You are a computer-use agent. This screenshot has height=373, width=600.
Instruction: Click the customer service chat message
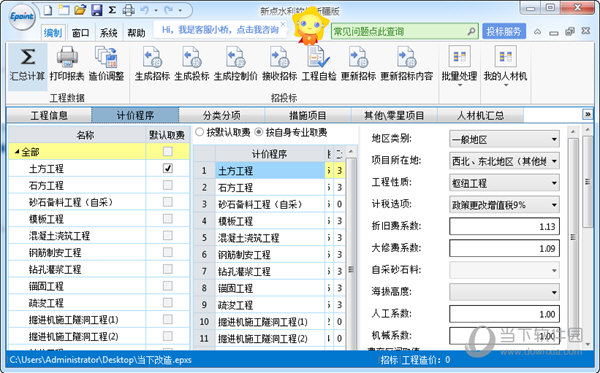pyautogui.click(x=220, y=30)
